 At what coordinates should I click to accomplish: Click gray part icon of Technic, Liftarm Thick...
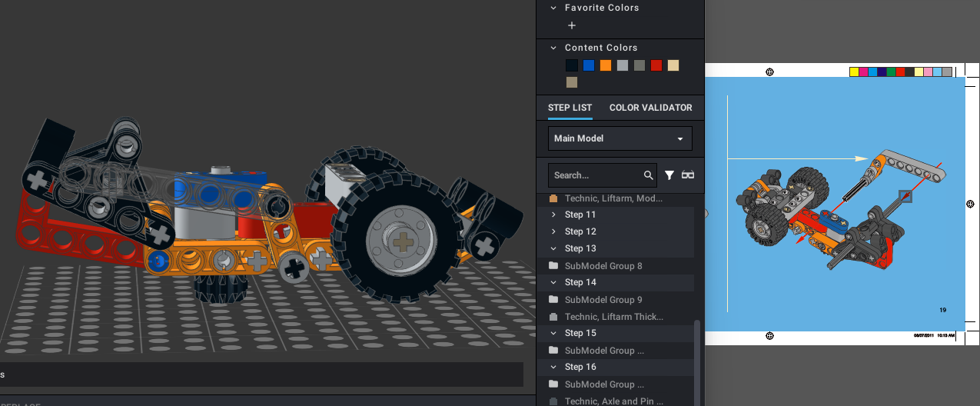click(553, 317)
